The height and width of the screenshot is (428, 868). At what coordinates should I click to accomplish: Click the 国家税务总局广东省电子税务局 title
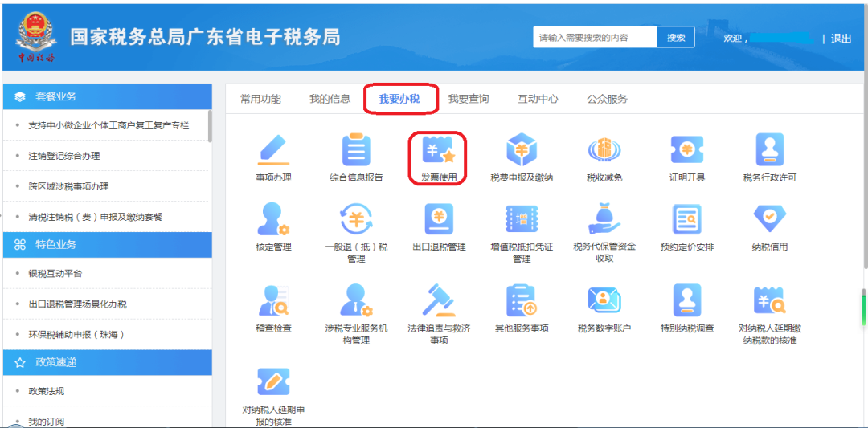(x=205, y=37)
